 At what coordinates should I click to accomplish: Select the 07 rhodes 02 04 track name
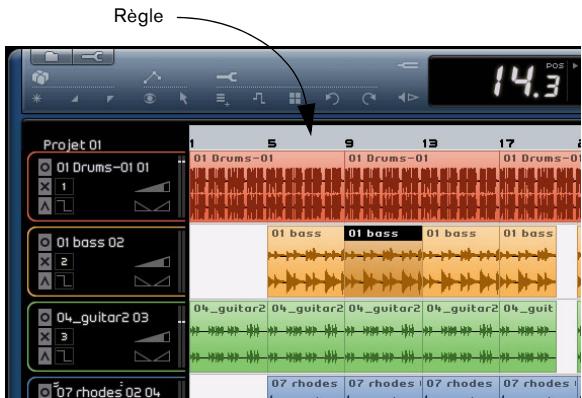pos(108,392)
